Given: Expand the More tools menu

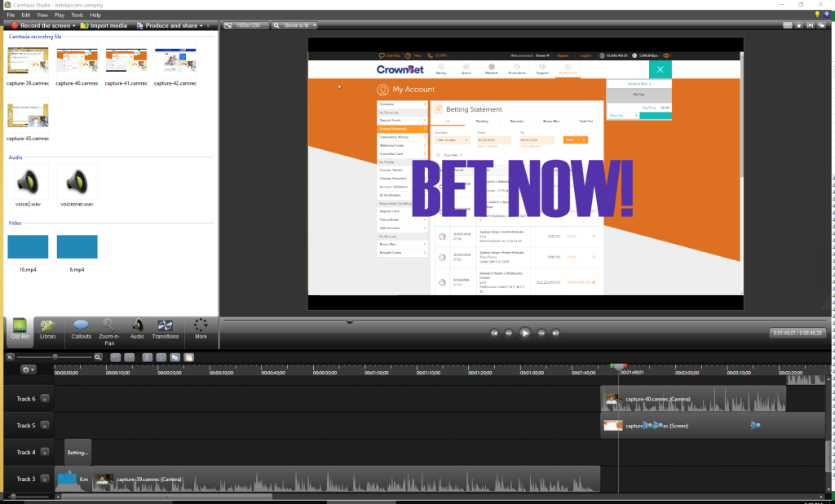Looking at the screenshot, I should pyautogui.click(x=201, y=329).
